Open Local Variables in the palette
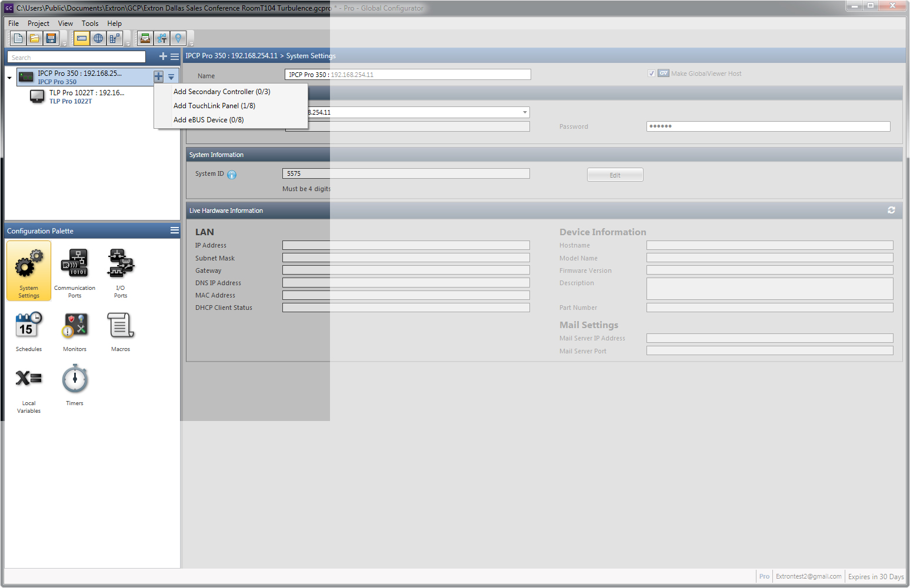Screen dimensions: 910x588 (29, 390)
